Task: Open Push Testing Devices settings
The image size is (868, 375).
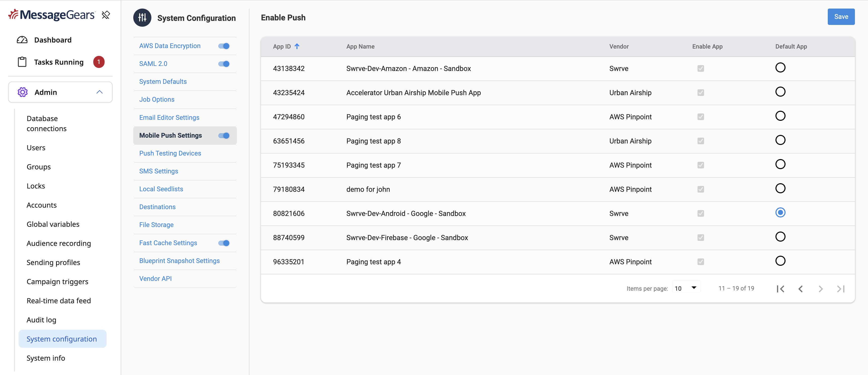Action: (x=170, y=154)
